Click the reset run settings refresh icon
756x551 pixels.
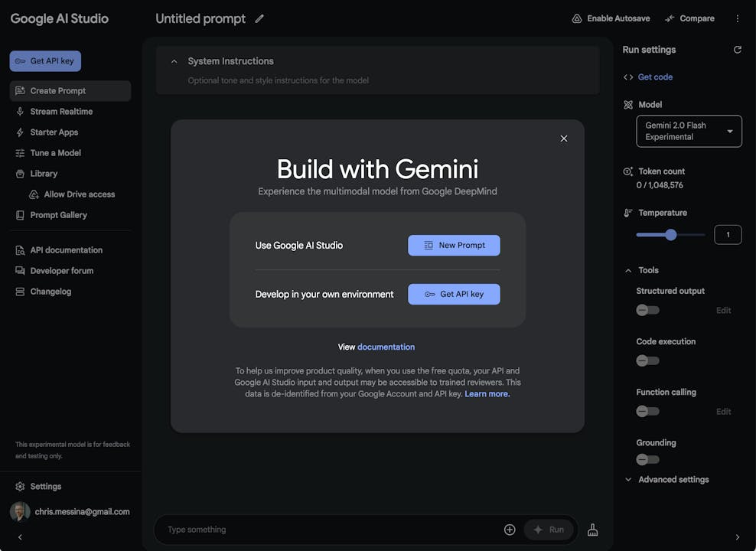click(737, 50)
